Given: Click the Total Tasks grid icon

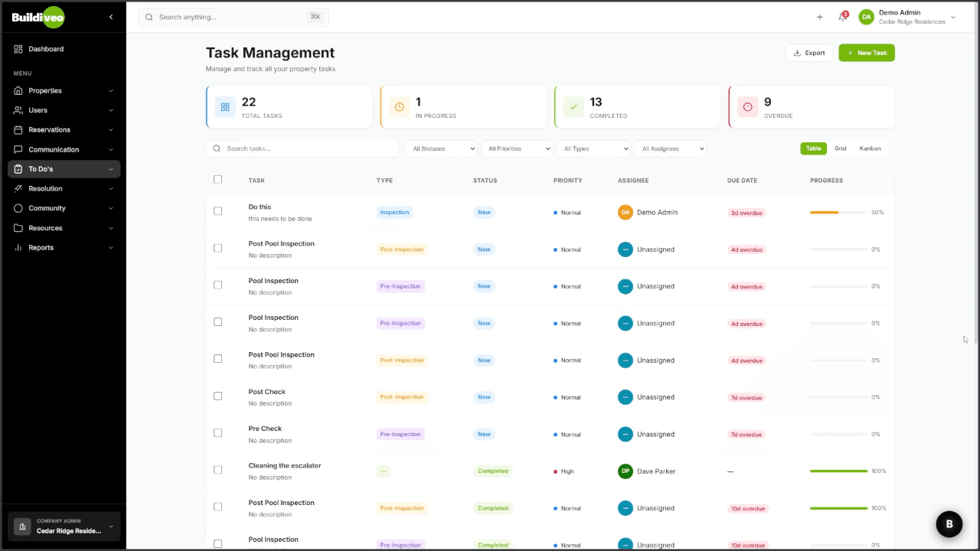Looking at the screenshot, I should click(x=225, y=107).
